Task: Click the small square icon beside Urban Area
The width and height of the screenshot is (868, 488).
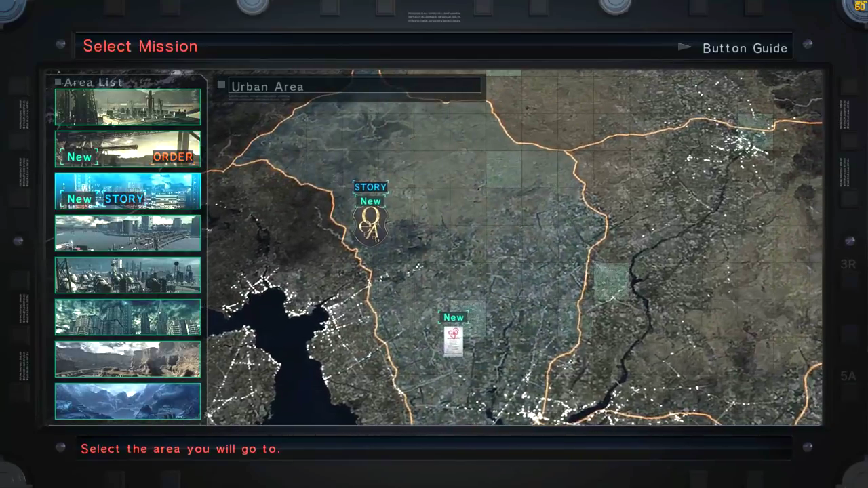Action: [221, 85]
